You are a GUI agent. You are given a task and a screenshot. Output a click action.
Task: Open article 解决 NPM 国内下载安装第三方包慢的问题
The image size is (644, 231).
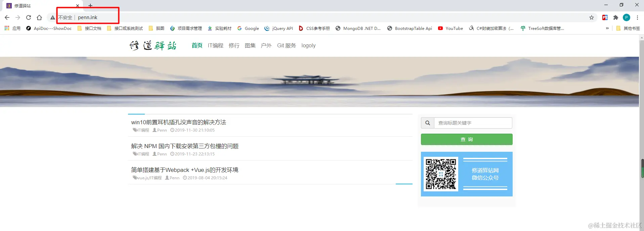tap(185, 146)
